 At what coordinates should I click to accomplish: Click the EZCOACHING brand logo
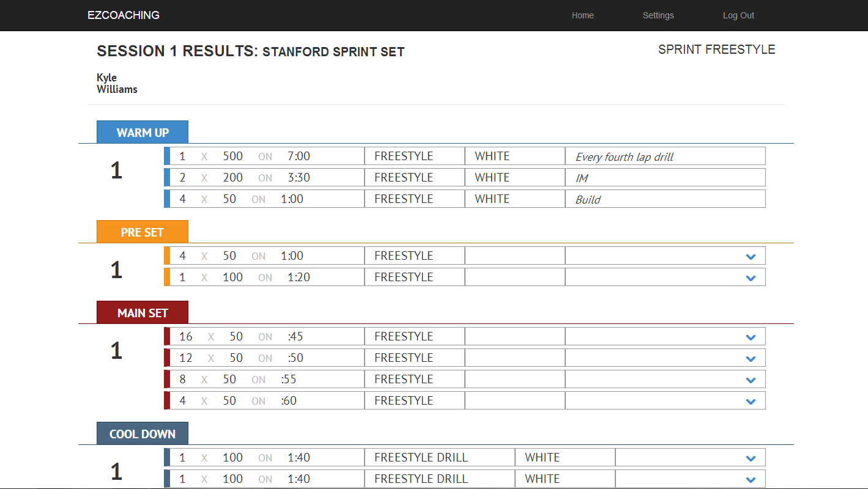(124, 15)
